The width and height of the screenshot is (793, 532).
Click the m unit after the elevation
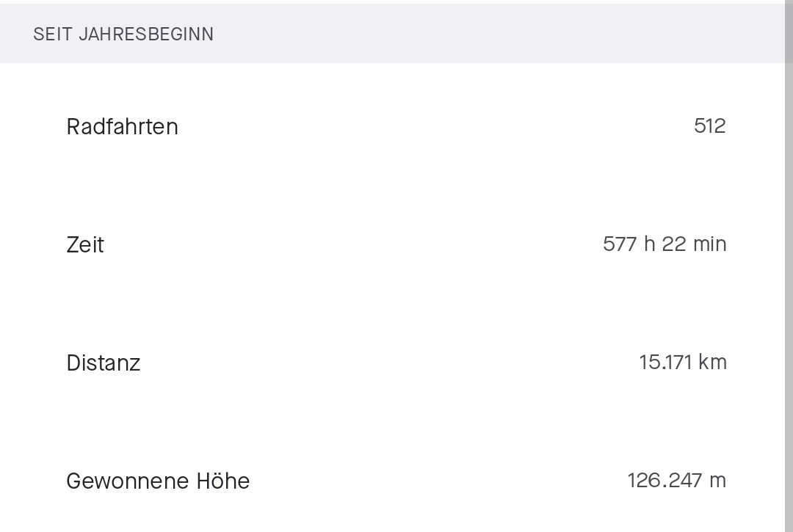pos(717,481)
